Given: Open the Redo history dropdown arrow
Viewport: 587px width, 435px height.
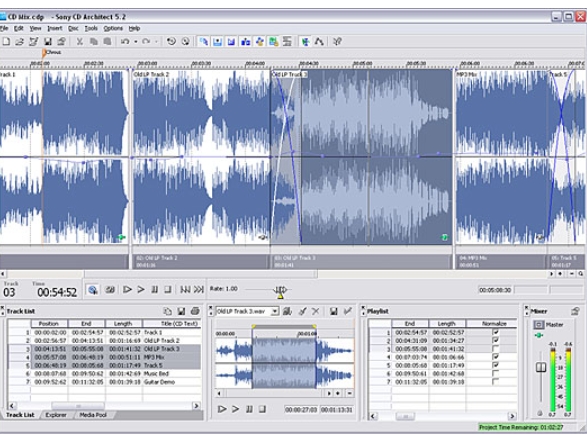Looking at the screenshot, I should pos(156,42).
